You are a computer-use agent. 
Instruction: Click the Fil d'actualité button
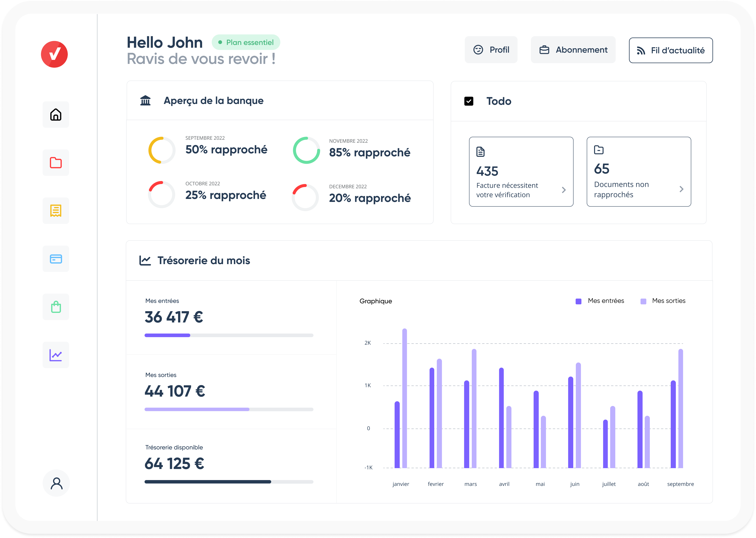point(671,50)
